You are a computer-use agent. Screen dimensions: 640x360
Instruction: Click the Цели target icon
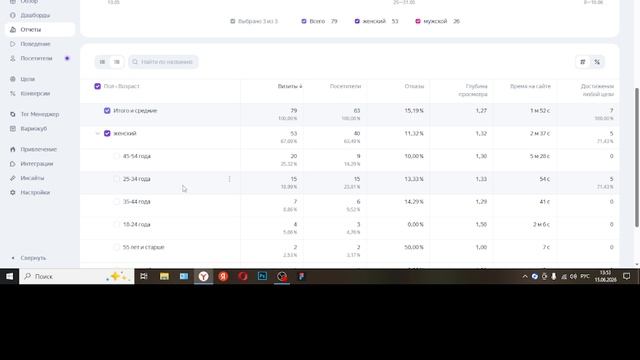[x=13, y=79]
